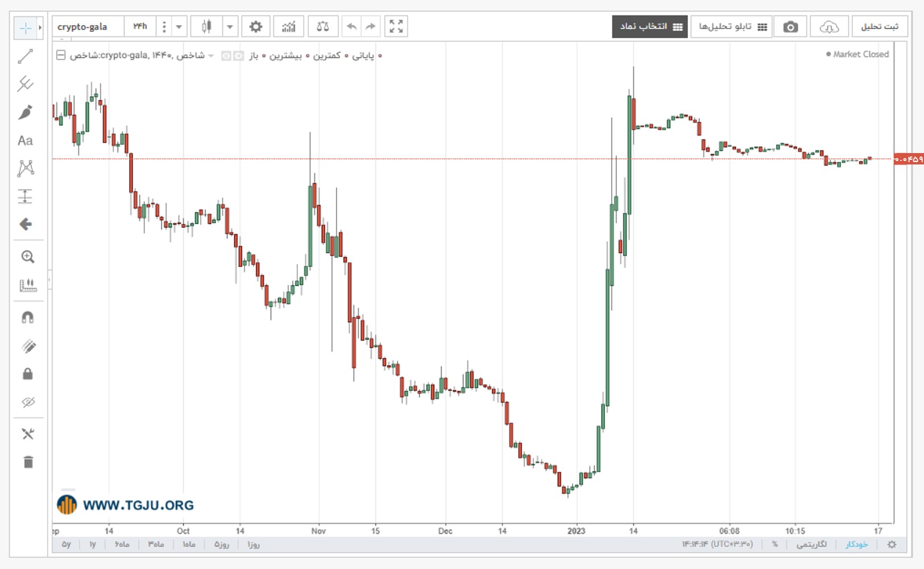This screenshot has height=569, width=924.
Task: Select the crosshair cursor tool
Action: (25, 27)
